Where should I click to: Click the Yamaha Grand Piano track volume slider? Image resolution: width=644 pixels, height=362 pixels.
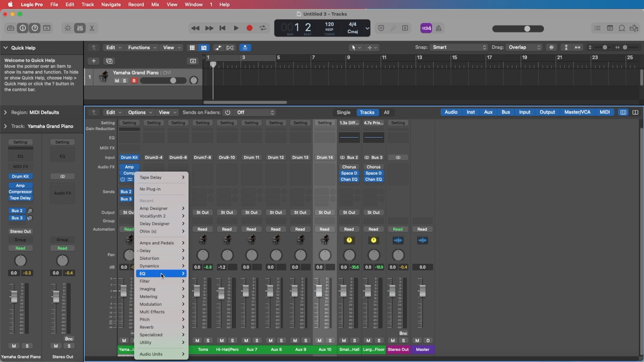coord(163,80)
